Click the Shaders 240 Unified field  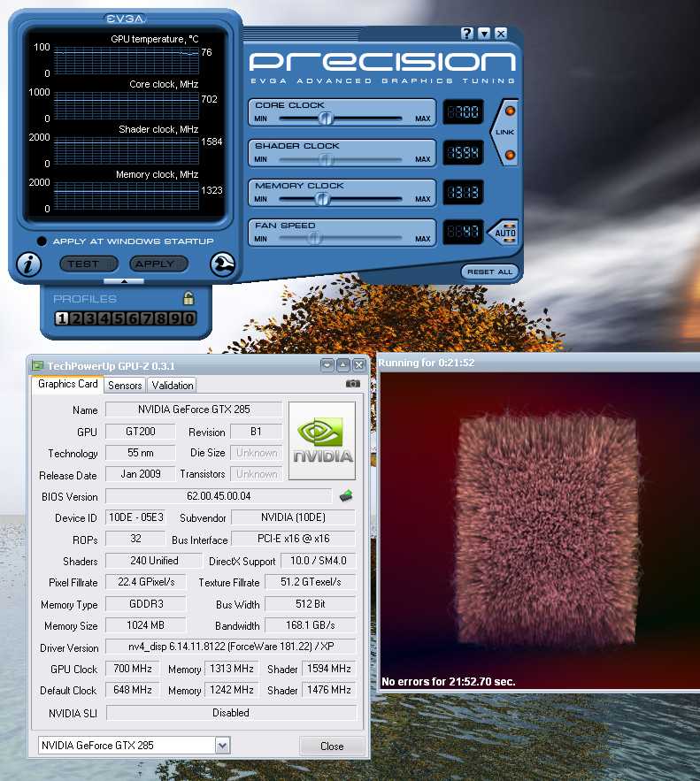(154, 561)
